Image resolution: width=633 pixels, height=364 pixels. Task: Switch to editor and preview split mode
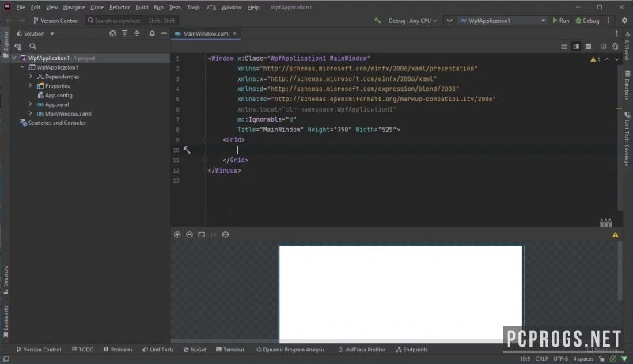576,47
